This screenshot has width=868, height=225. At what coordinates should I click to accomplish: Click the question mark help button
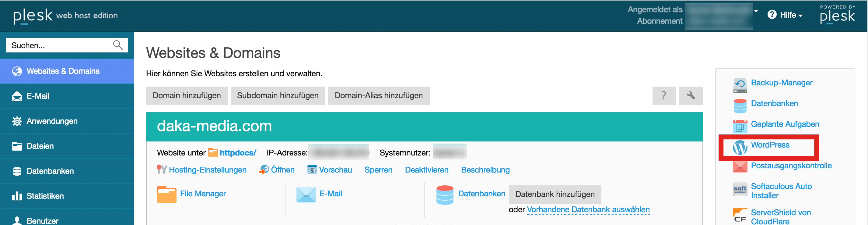pos(664,95)
